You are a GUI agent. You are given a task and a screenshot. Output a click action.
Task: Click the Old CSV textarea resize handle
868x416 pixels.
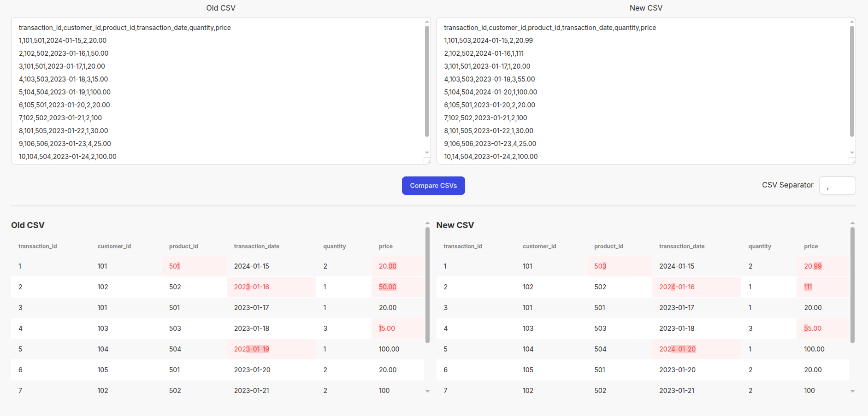(x=427, y=161)
